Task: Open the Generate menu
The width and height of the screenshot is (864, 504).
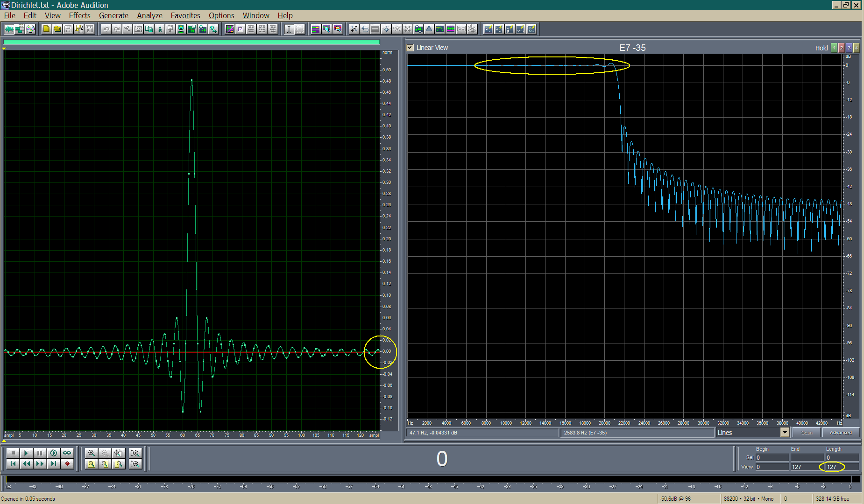Action: [x=113, y=15]
